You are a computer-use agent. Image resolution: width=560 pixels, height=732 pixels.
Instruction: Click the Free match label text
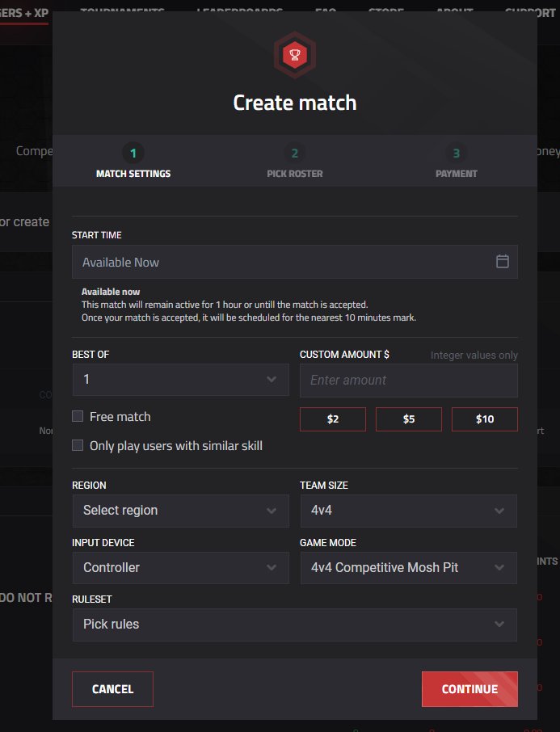[x=120, y=416]
